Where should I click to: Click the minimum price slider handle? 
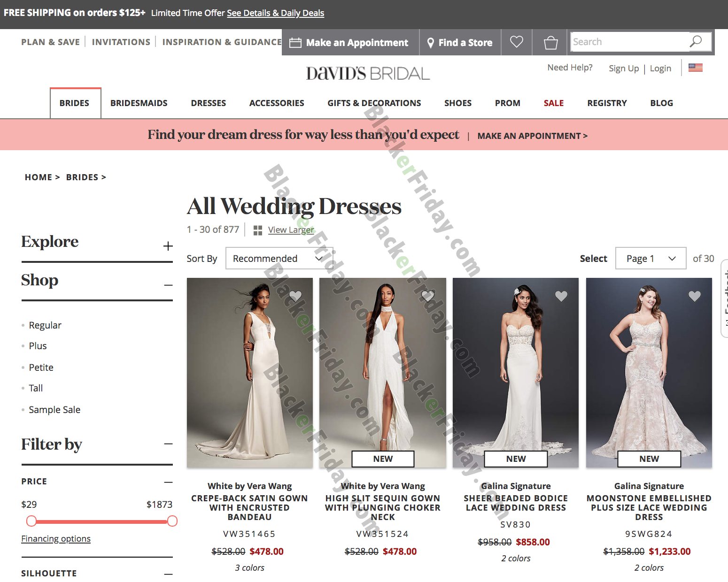[31, 521]
